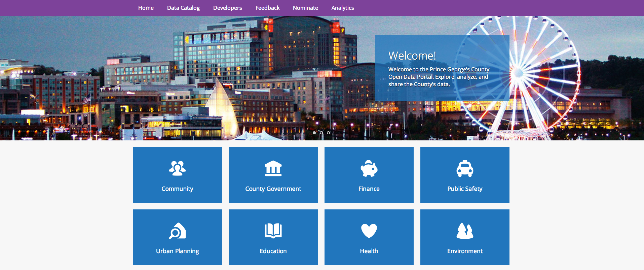Click the Urban Planning magnifier icon
Screen dimensions: 644x270
(x=177, y=231)
